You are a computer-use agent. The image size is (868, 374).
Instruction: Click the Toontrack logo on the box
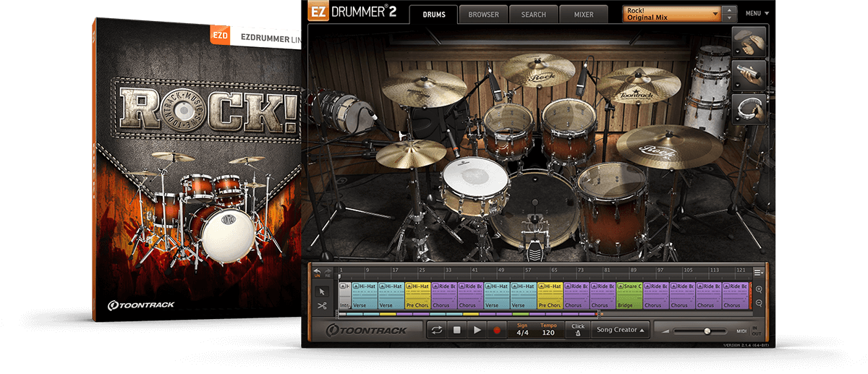(x=141, y=305)
